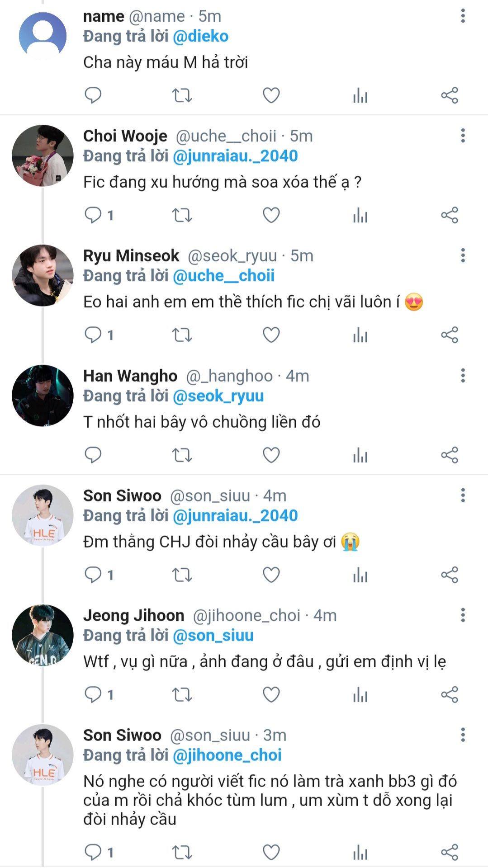Image resolution: width=488 pixels, height=868 pixels.
Task: Retweet the first Son Siwoo tweet
Action: tap(182, 575)
